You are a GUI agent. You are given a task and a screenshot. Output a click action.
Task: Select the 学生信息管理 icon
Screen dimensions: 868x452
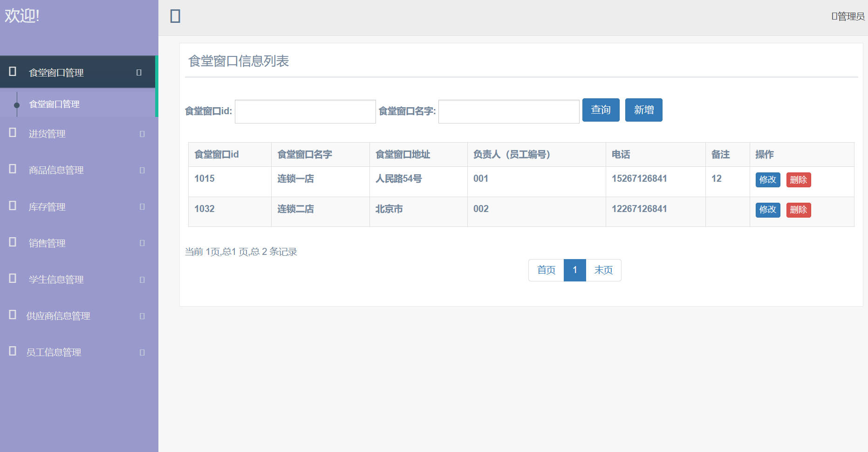[12, 279]
